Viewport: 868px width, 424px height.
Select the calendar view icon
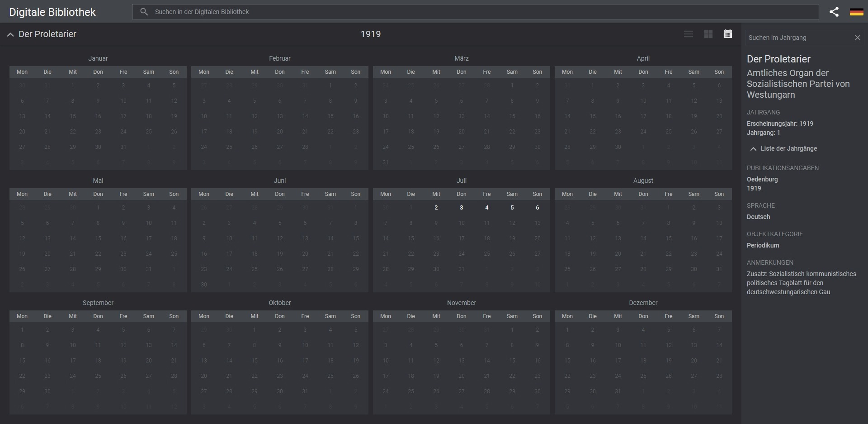click(727, 34)
